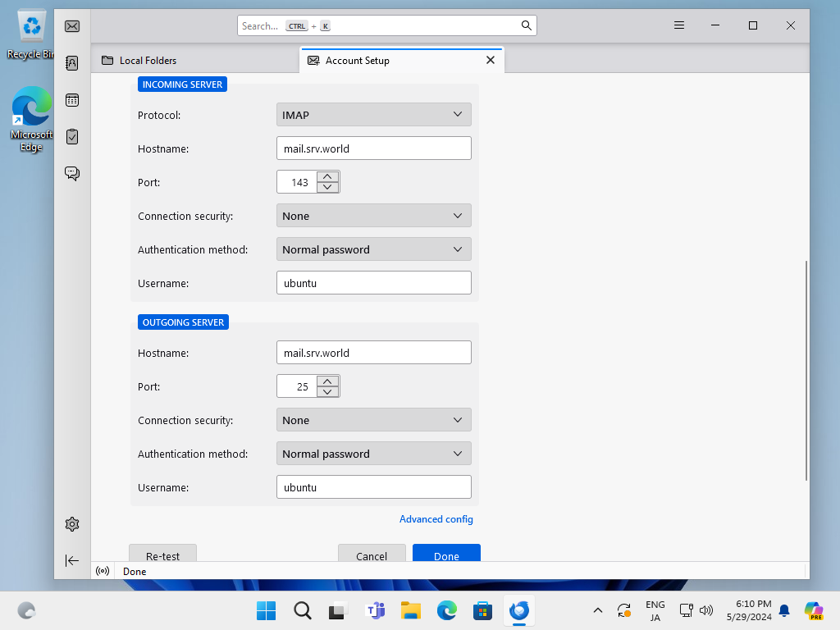This screenshot has height=630, width=840.
Task: Open the Advanced config link
Action: [x=436, y=519]
